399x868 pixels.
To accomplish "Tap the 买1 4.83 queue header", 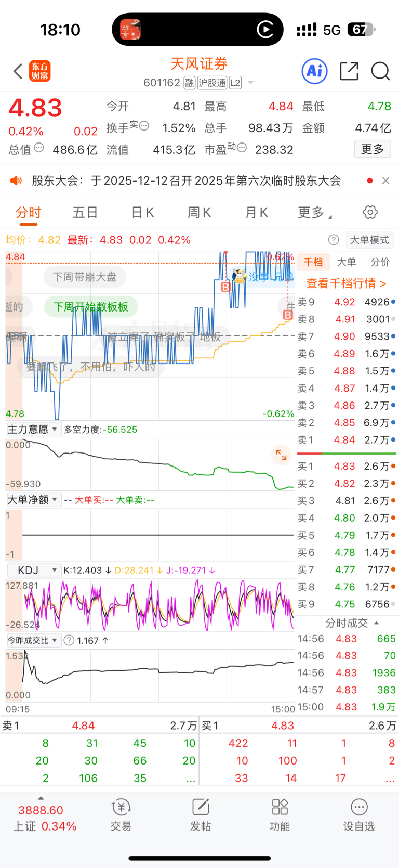I will (x=299, y=725).
